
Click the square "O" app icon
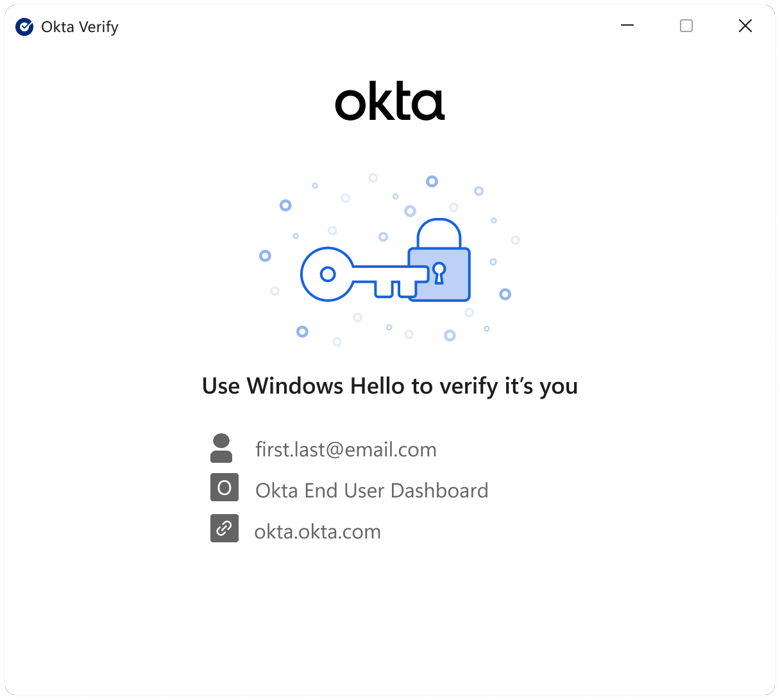(x=225, y=487)
